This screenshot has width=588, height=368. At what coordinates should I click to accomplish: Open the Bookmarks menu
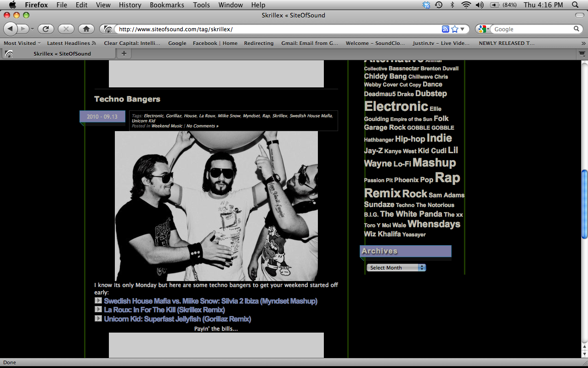[167, 5]
